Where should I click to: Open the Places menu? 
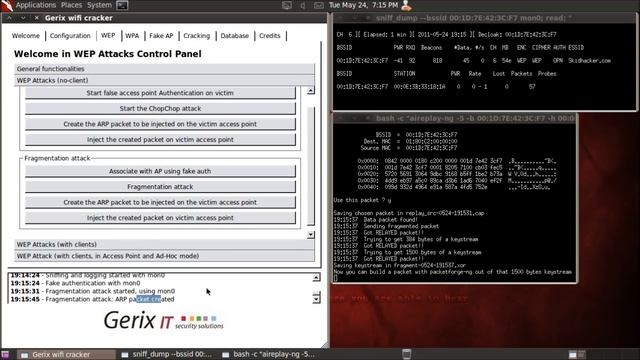click(71, 5)
